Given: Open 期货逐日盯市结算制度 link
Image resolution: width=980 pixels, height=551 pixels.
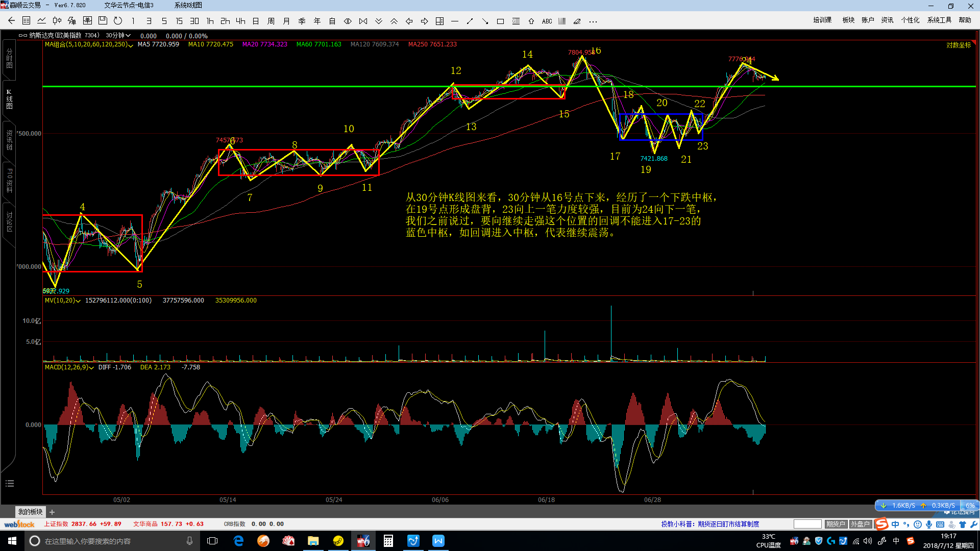Looking at the screenshot, I should click(728, 524).
